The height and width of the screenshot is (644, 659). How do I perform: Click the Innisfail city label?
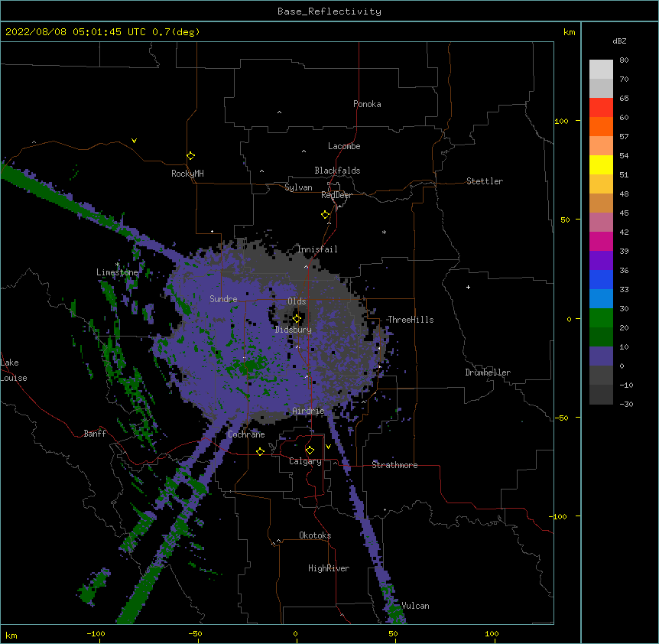tap(317, 249)
